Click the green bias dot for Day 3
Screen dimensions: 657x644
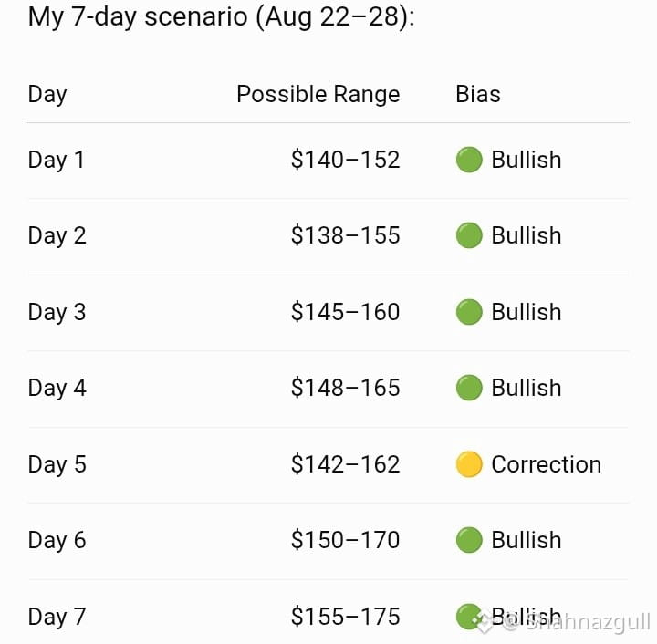pos(469,312)
